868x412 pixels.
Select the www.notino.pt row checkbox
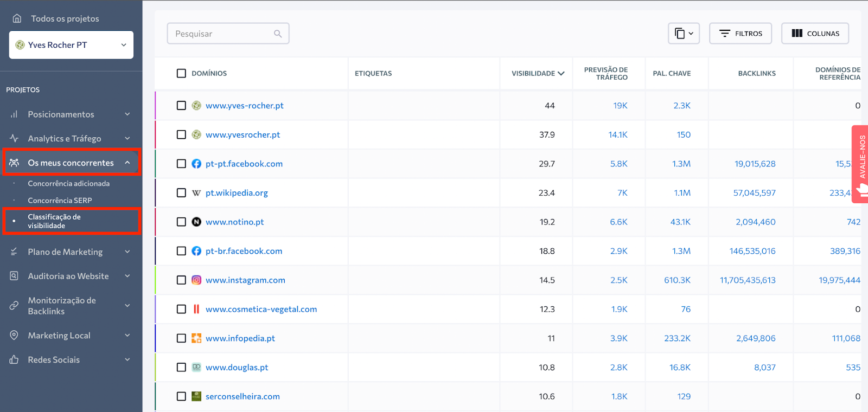click(x=181, y=222)
